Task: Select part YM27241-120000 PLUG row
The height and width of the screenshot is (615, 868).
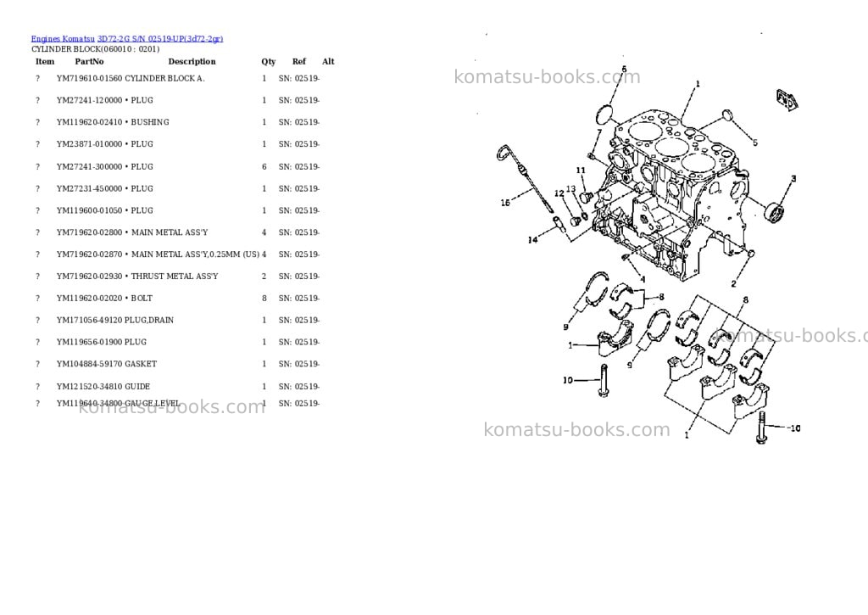Action: pyautogui.click(x=178, y=100)
